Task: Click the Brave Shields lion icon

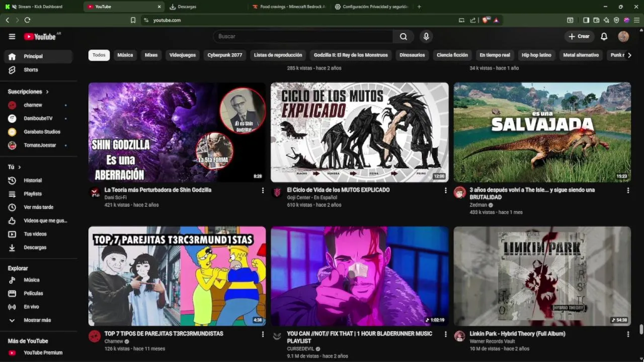Action: click(486, 20)
